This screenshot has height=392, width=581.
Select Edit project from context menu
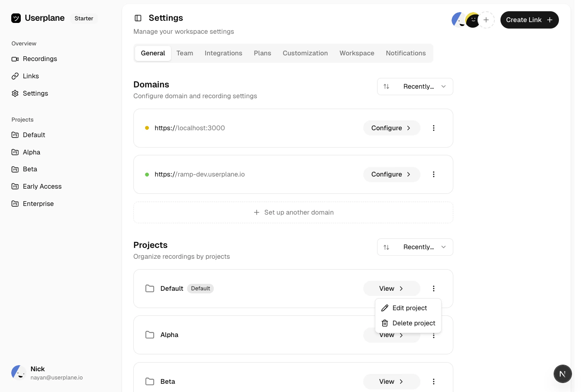point(409,308)
